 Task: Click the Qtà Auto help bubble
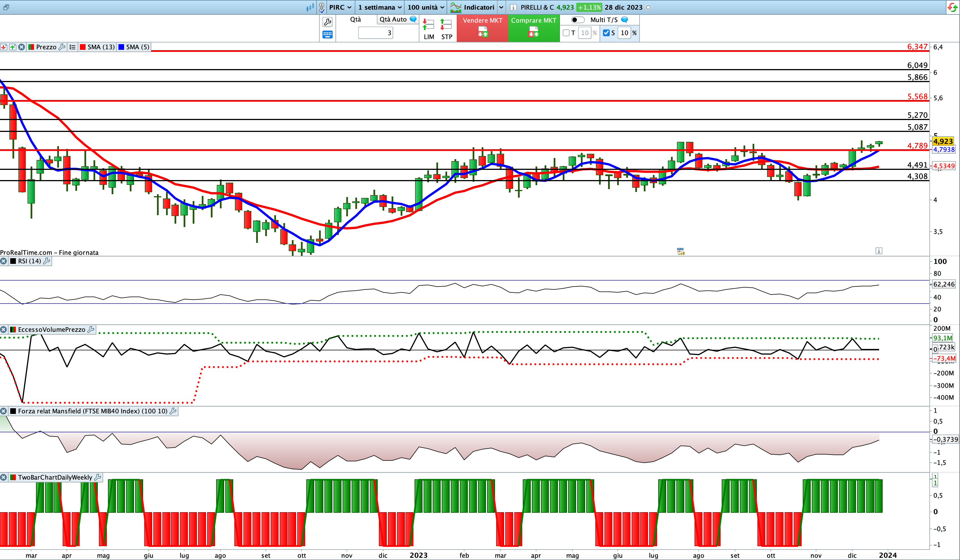413,19
